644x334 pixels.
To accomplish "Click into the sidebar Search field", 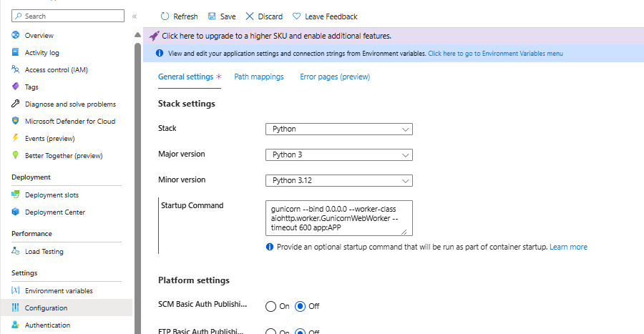I will click(68, 16).
